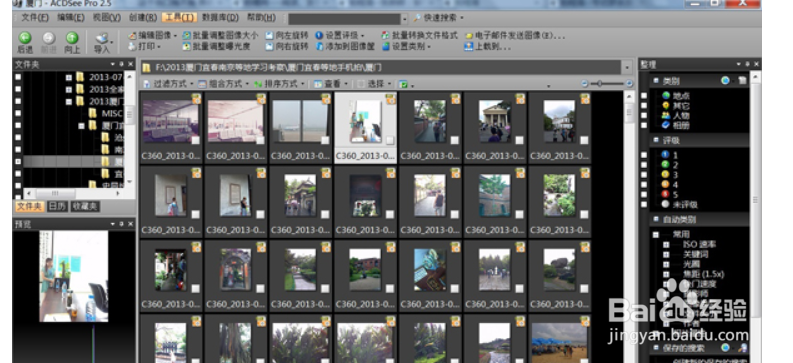Choose 批量调整图像大小 batch resize
Screen dimensions: 793x363
pos(220,36)
